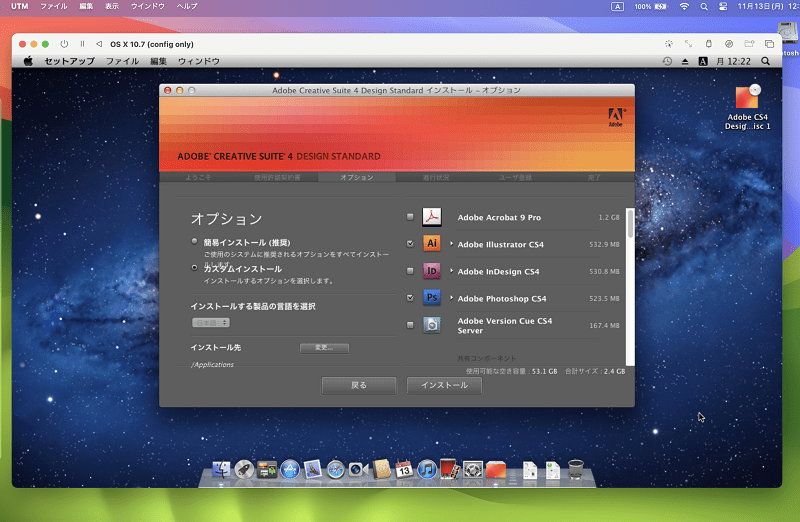Expand Adobe Photoshop CS4 components triangle
The height and width of the screenshot is (522, 800).
point(451,297)
